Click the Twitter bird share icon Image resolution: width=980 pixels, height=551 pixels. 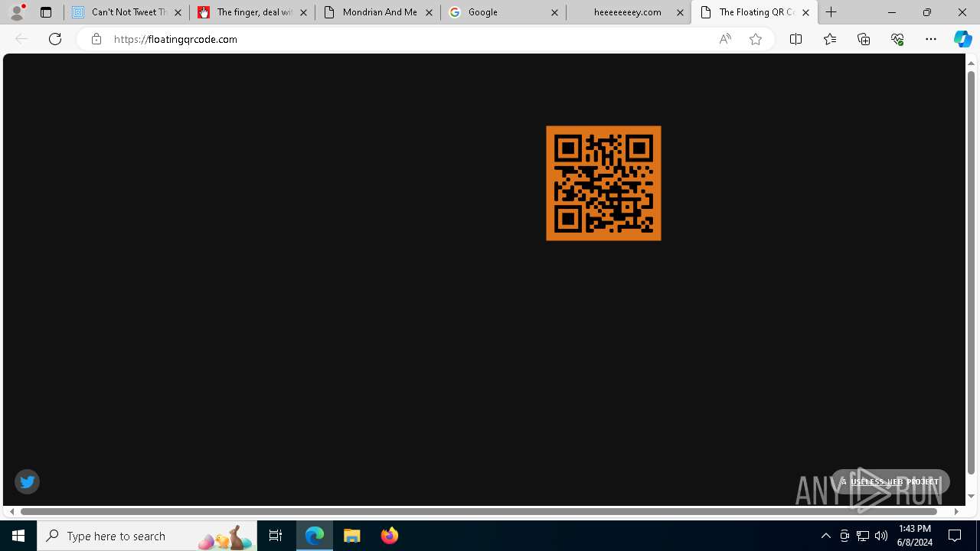(27, 481)
